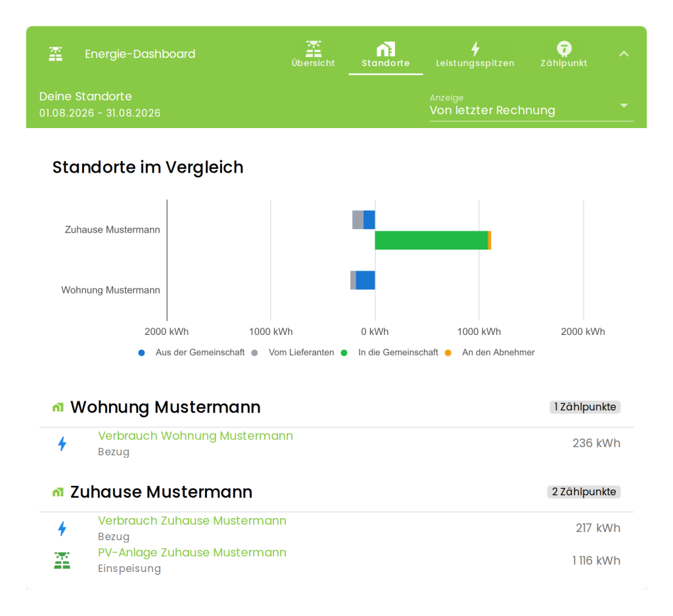Click the gray bar segment of Zuhause Mustermann
The height and width of the screenshot is (616, 673).
click(358, 219)
